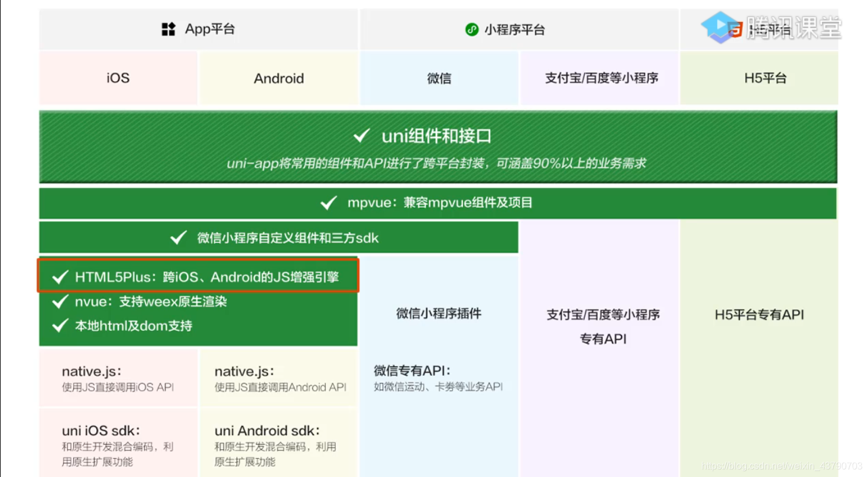Click uni Android sdk: heading
This screenshot has width=868, height=477.
[x=267, y=430]
